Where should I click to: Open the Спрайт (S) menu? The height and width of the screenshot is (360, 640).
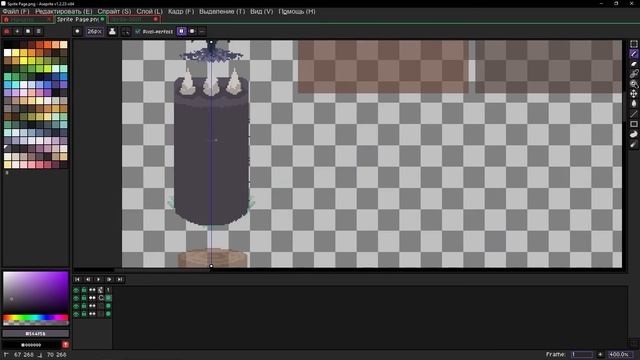tap(114, 11)
